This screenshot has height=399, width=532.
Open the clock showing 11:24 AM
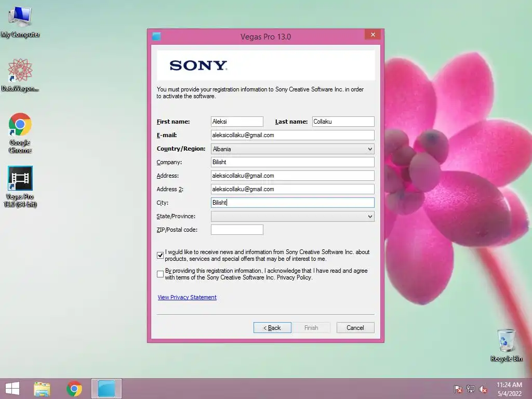(x=509, y=389)
